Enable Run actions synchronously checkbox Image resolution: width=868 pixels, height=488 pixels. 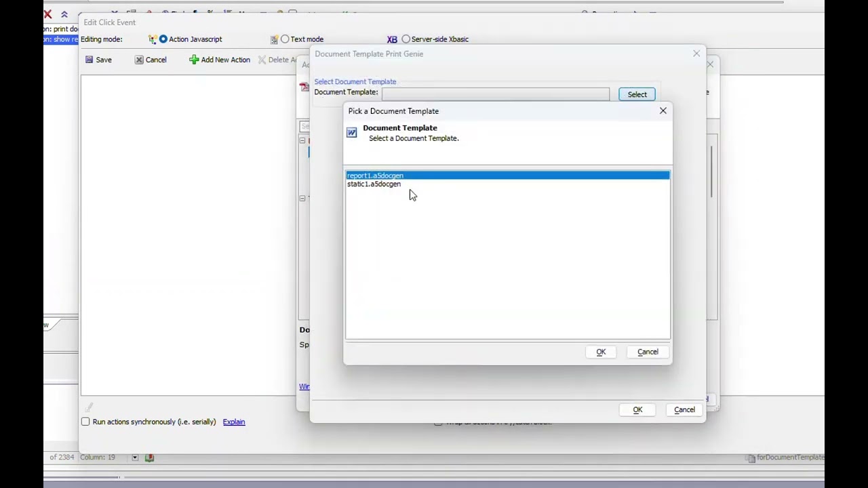[x=85, y=422]
